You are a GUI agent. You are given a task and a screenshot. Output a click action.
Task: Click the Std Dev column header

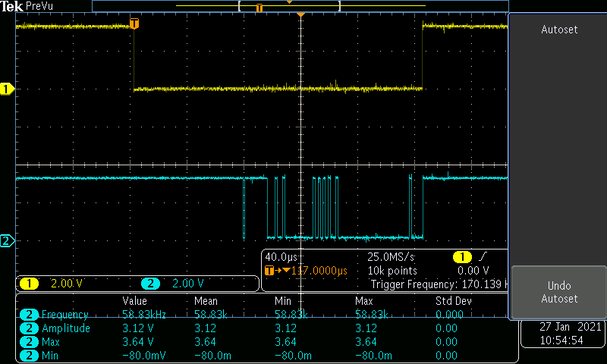tap(454, 301)
